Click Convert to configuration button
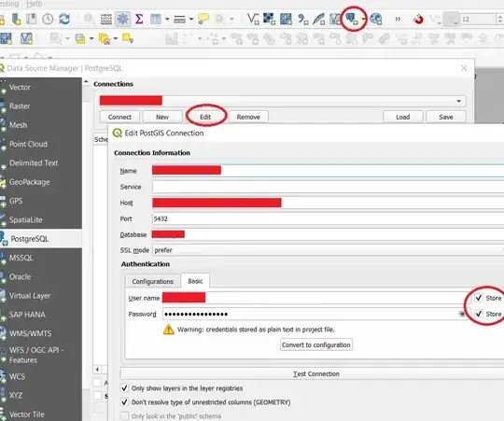 point(316,344)
